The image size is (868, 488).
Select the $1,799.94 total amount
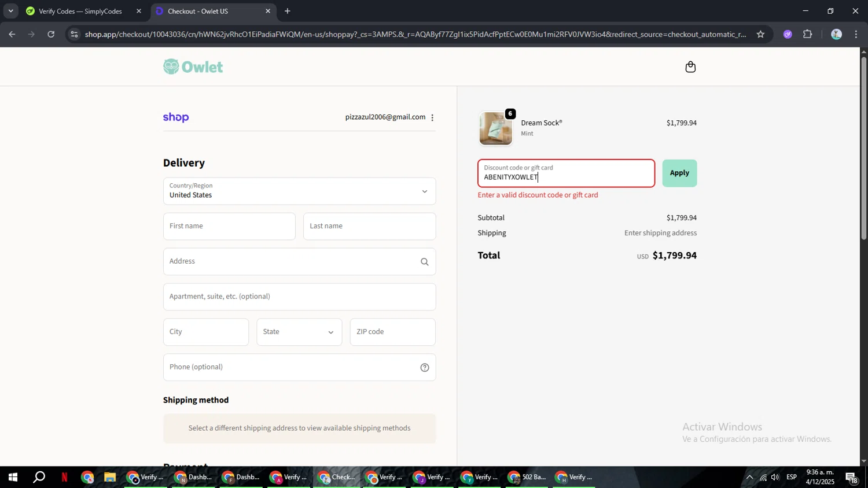point(674,256)
